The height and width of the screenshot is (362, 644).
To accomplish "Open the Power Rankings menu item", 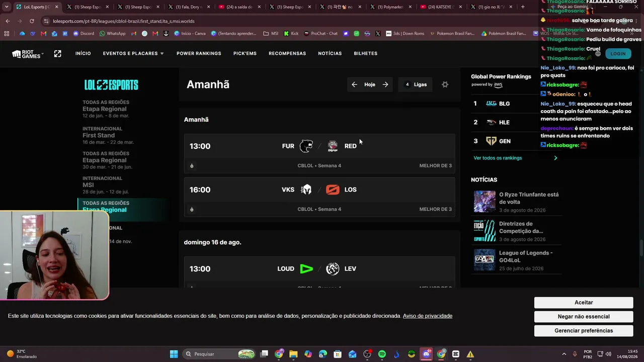I will [199, 53].
